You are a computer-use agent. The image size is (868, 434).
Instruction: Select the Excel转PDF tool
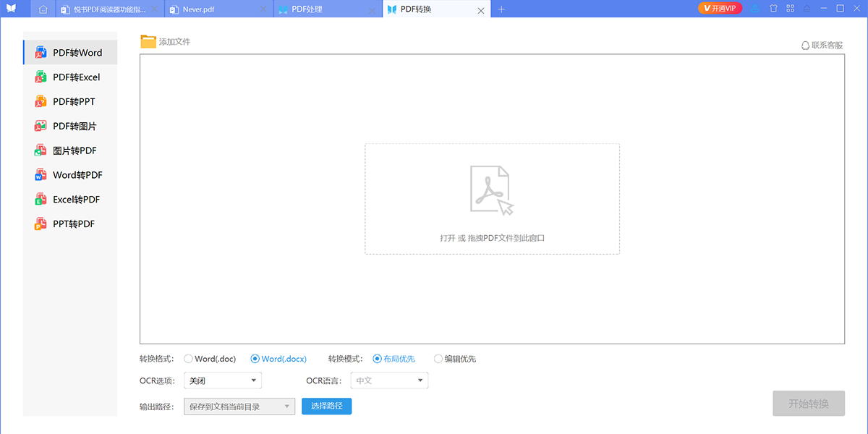pyautogui.click(x=70, y=199)
